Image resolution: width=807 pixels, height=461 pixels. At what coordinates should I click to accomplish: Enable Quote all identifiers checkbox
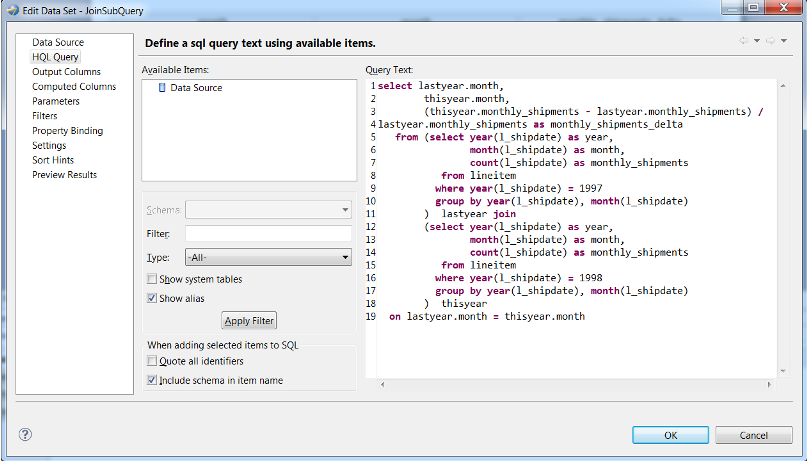pyautogui.click(x=152, y=361)
